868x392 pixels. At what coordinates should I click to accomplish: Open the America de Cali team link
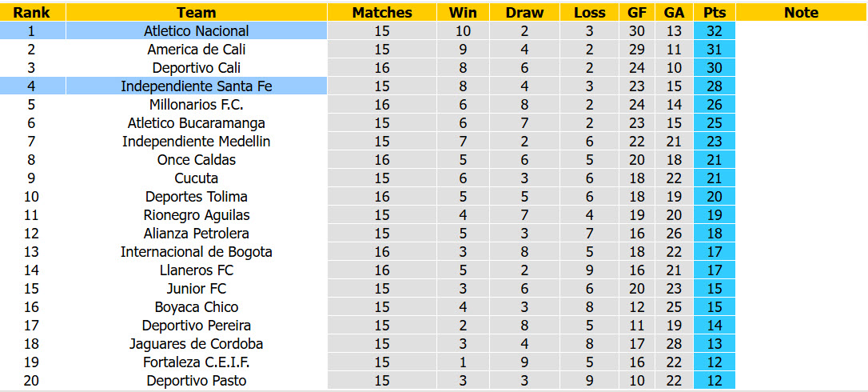click(x=197, y=50)
